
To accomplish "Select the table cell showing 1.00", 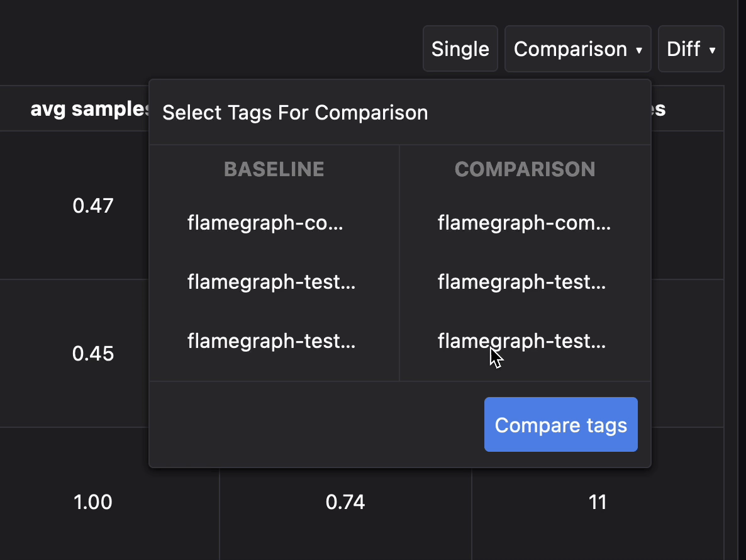I will point(93,501).
